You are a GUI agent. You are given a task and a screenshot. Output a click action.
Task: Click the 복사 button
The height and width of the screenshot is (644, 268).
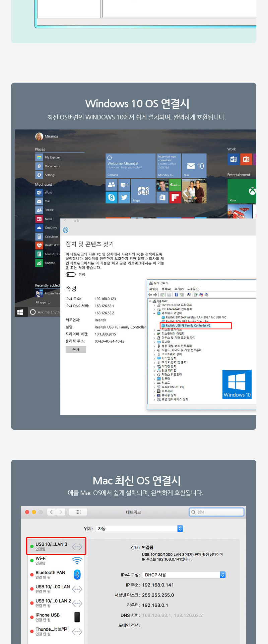(x=76, y=350)
